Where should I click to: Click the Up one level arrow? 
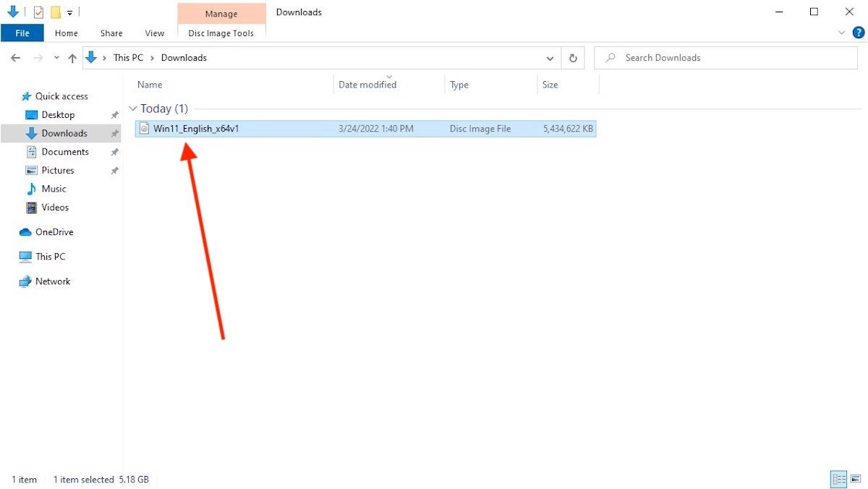click(x=72, y=58)
